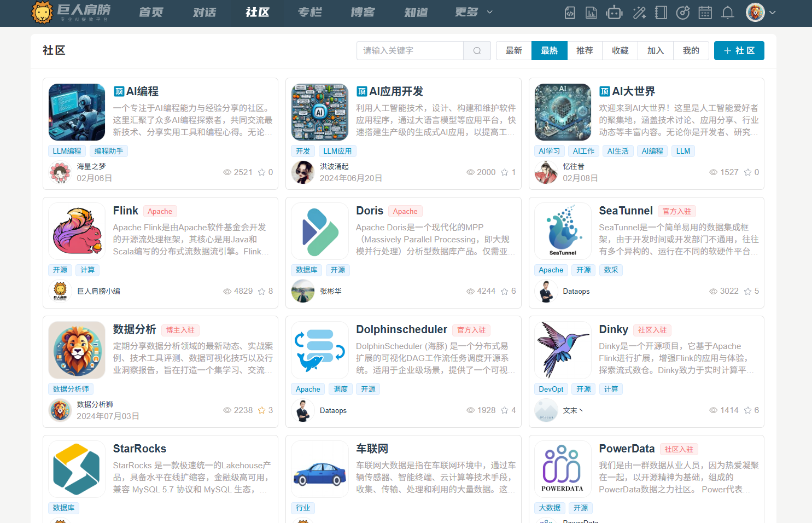Switch to 推荐 filter tab
812x523 pixels.
(x=585, y=51)
